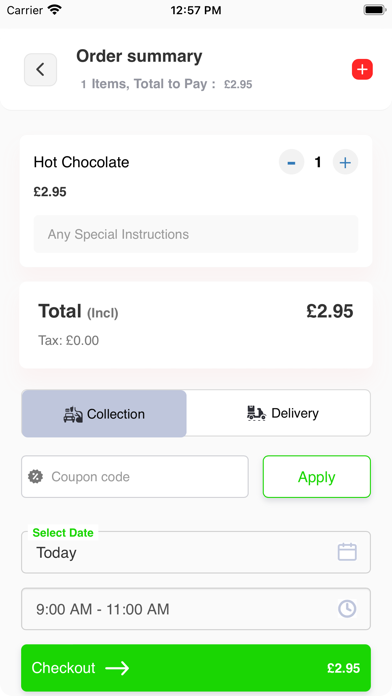The image size is (392, 696).
Task: Click the Delivery truck icon
Action: (x=256, y=413)
